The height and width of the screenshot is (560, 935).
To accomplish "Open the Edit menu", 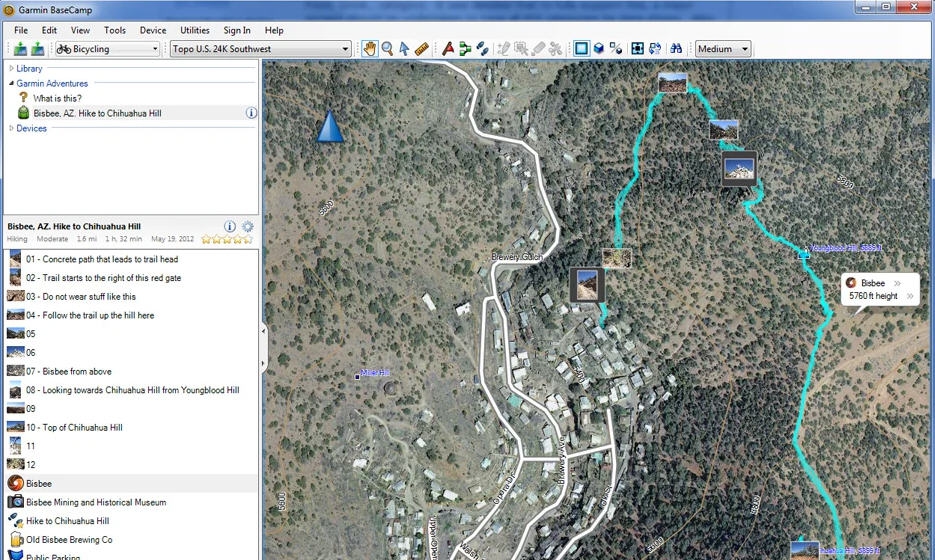I will [x=49, y=30].
